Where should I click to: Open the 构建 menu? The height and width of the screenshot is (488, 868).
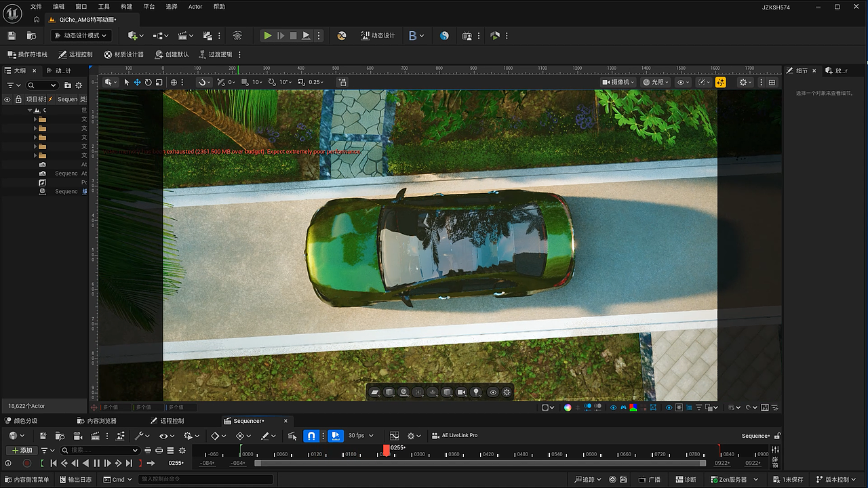(x=127, y=7)
